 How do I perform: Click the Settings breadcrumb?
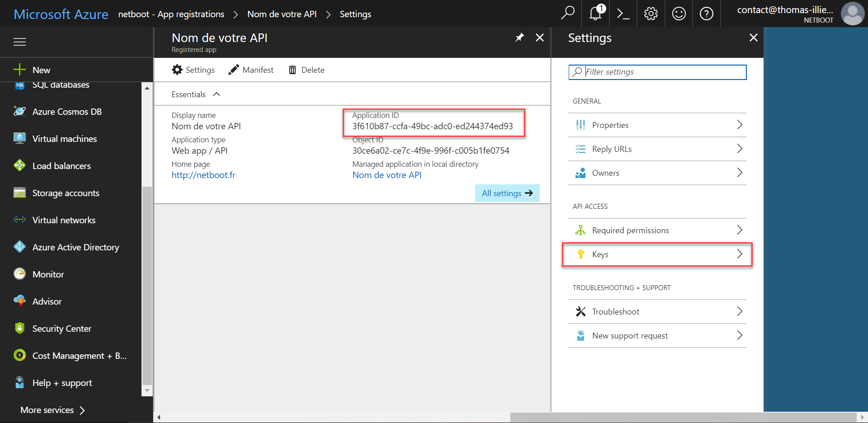pyautogui.click(x=355, y=14)
